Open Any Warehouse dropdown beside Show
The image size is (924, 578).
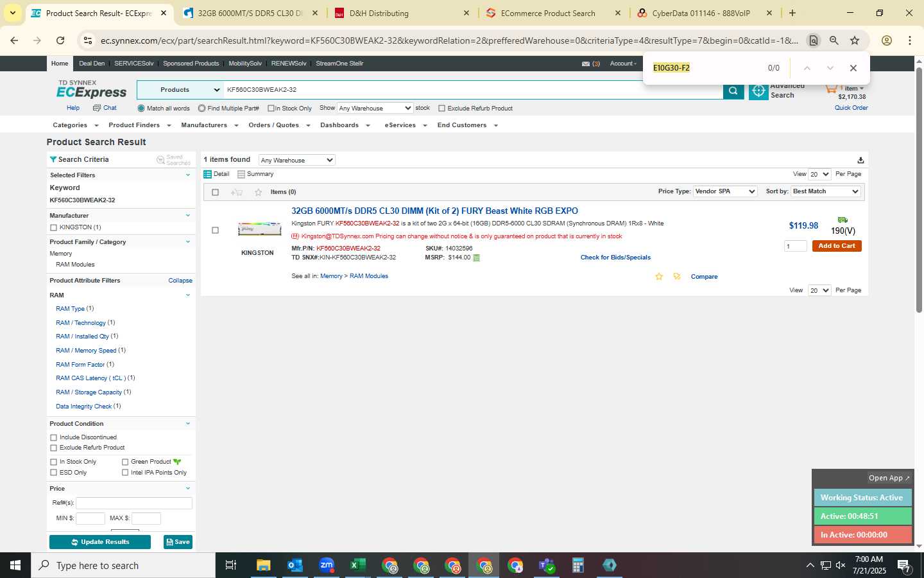(x=375, y=108)
